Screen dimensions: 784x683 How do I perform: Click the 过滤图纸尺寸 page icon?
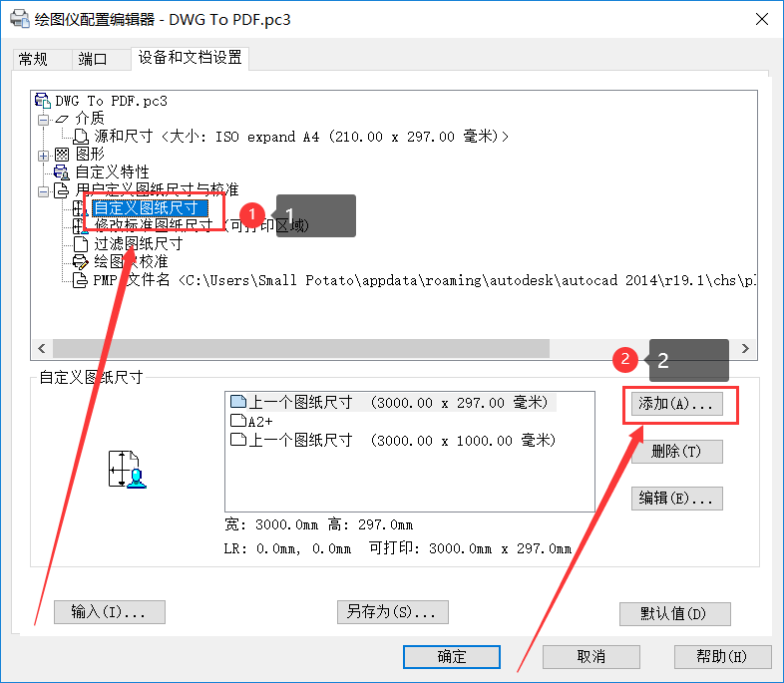[x=81, y=244]
